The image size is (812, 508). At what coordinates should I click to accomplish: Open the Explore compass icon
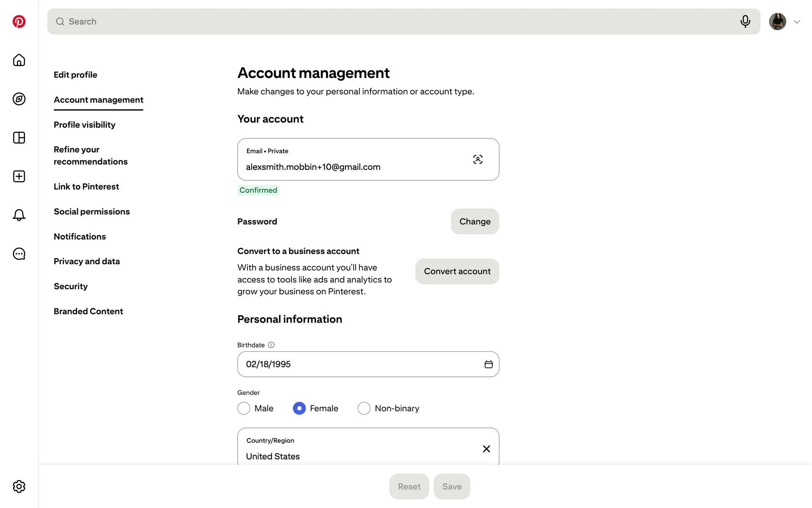(x=19, y=99)
